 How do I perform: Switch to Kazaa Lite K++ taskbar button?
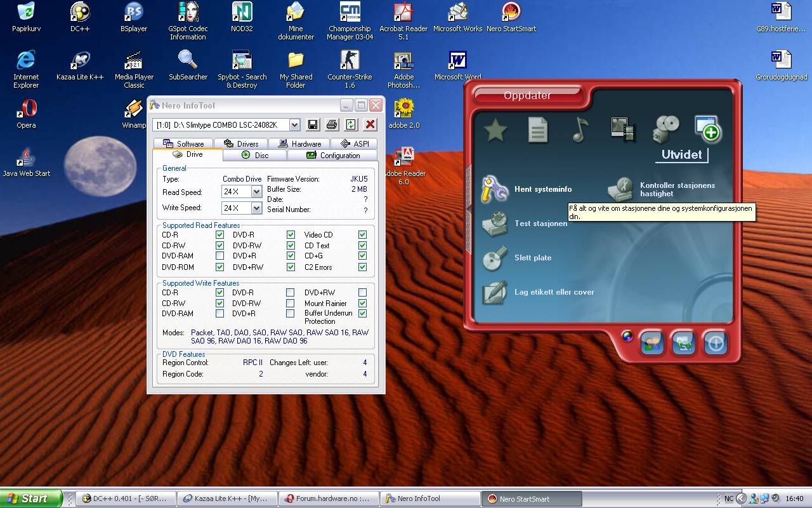coord(227,498)
